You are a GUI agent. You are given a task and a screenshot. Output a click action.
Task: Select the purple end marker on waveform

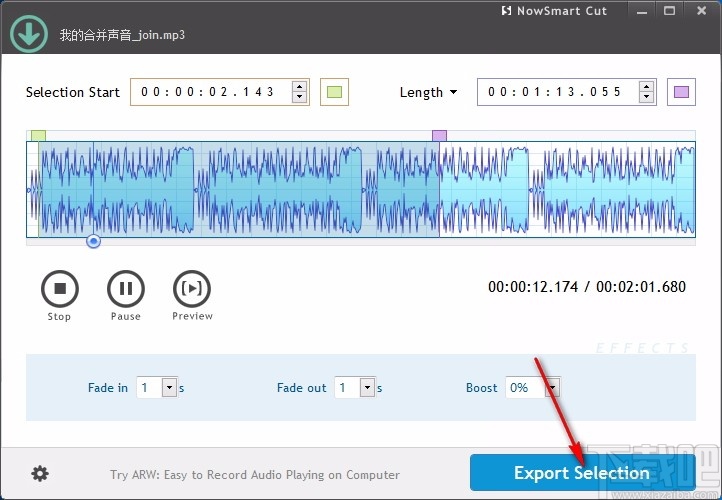(439, 135)
